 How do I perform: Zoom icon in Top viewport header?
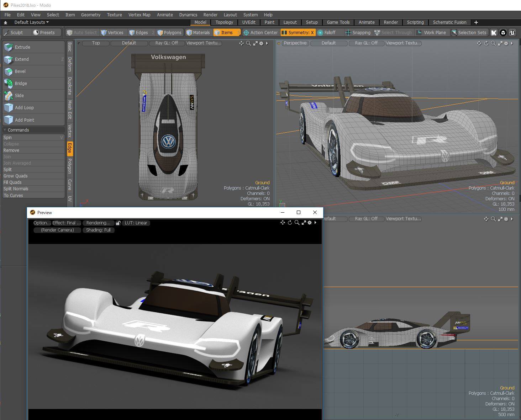pyautogui.click(x=248, y=43)
